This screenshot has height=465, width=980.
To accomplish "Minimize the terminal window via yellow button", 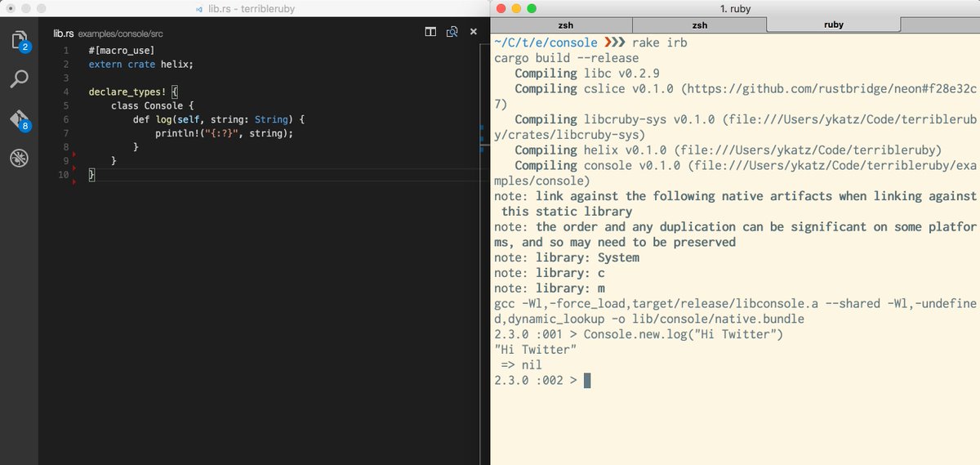I will pyautogui.click(x=515, y=9).
